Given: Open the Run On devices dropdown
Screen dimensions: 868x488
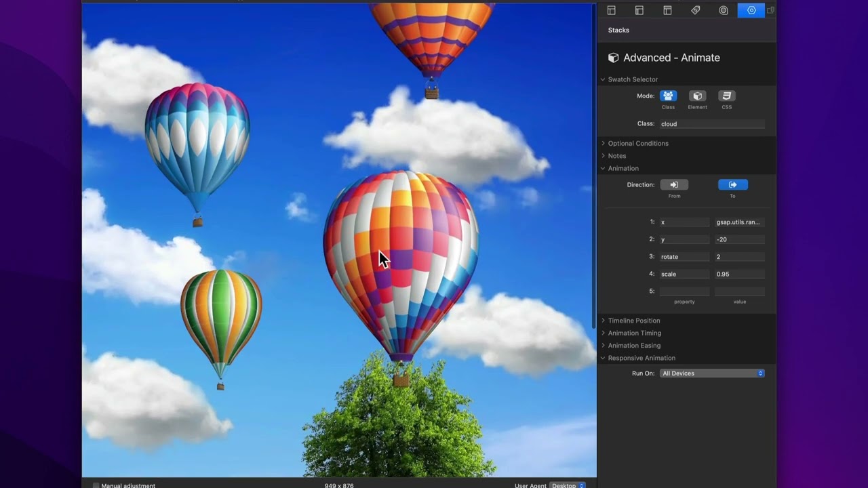Looking at the screenshot, I should click(712, 373).
